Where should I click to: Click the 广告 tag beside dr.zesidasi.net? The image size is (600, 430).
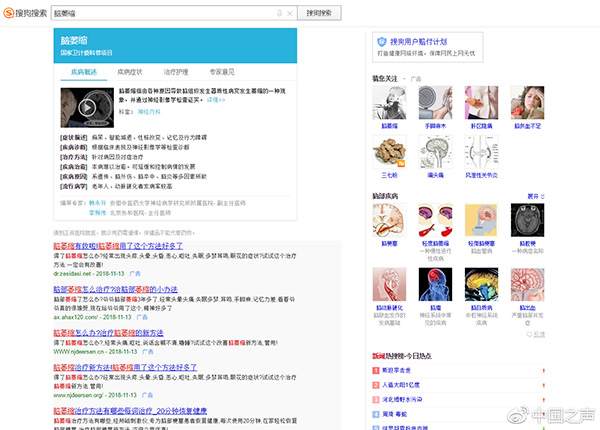(x=135, y=274)
